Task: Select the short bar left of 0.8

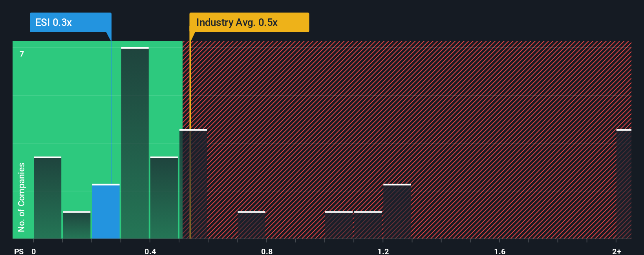Action: point(251,225)
